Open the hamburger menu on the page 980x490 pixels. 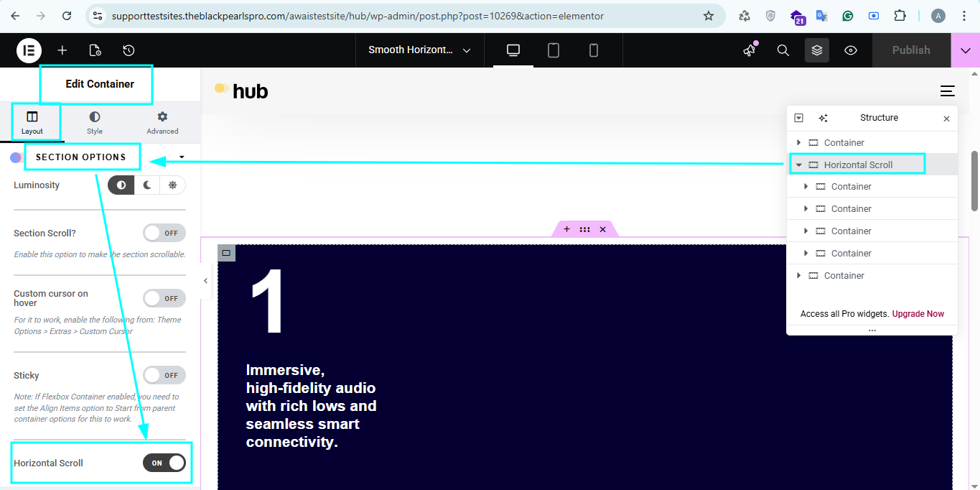948,91
